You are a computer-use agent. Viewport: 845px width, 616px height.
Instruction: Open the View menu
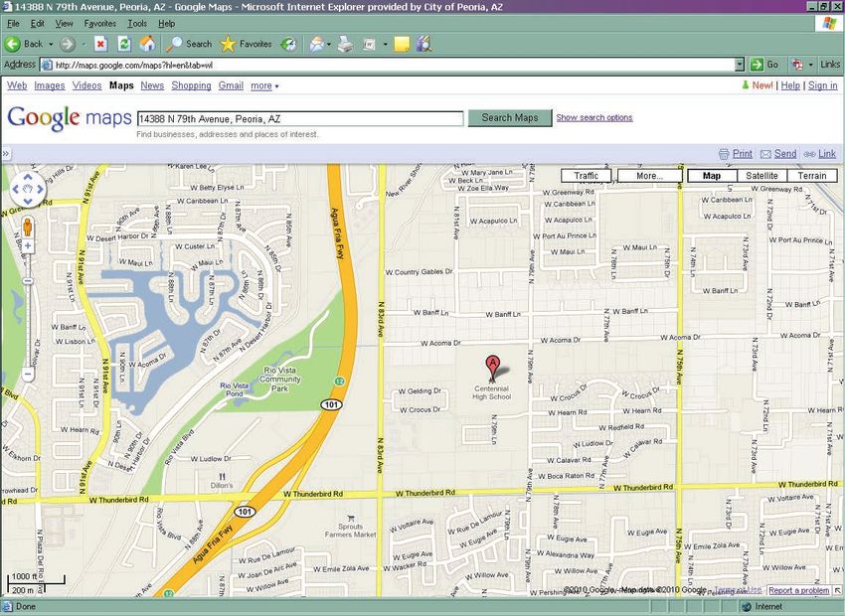tap(64, 24)
